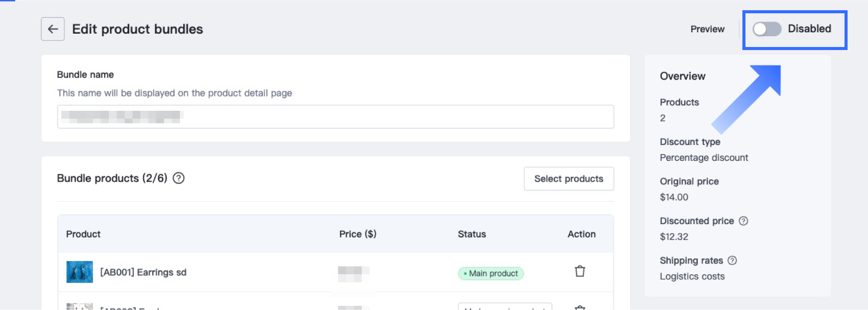Enable the bundle with the Disabled toggle

pos(767,29)
